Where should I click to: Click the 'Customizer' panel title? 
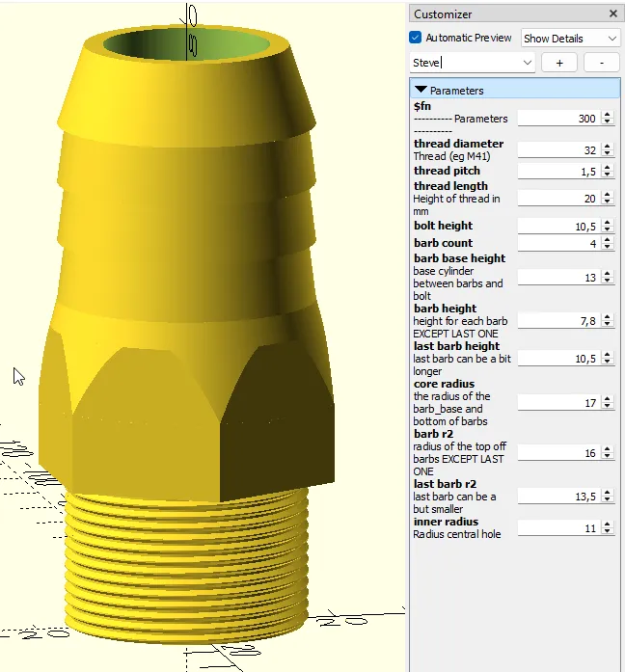[x=443, y=14]
